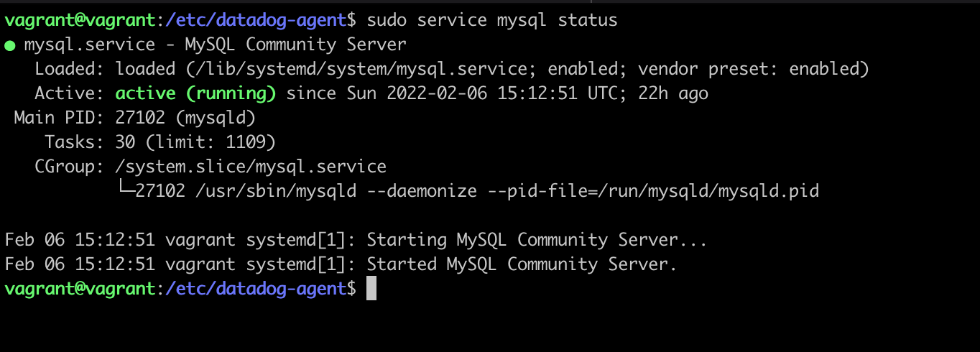
Task: Click the /system.slice/mysql.service CGroup path
Action: (x=251, y=167)
